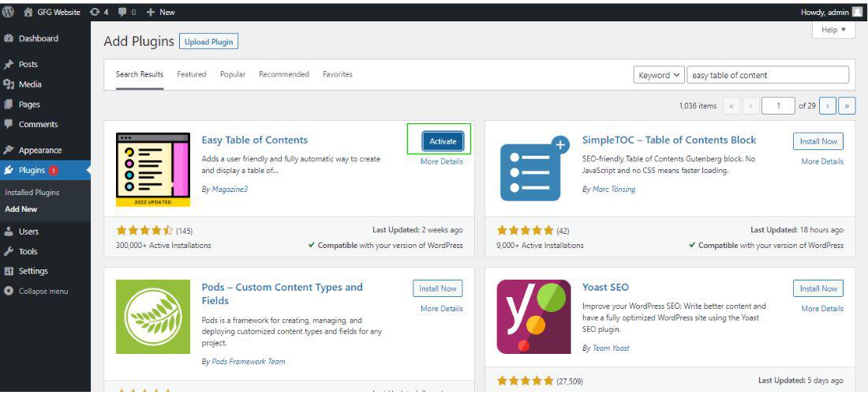868x395 pixels.
Task: Click the Pods plugin logo icon
Action: [x=153, y=316]
